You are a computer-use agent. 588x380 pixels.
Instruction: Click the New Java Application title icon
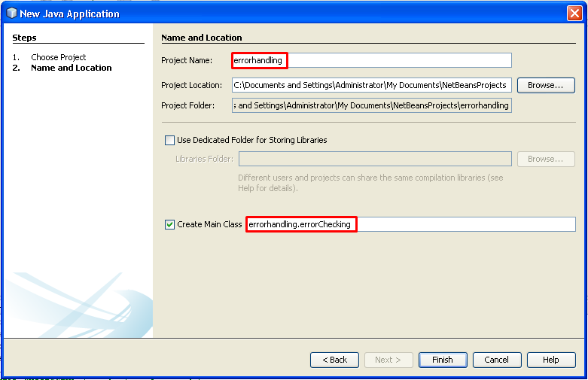click(x=12, y=13)
